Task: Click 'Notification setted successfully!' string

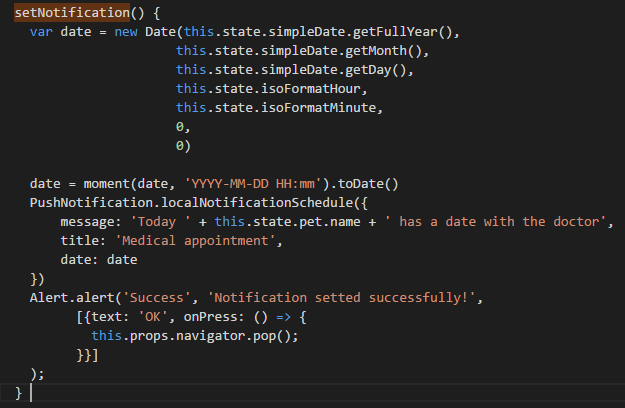Action: point(341,298)
